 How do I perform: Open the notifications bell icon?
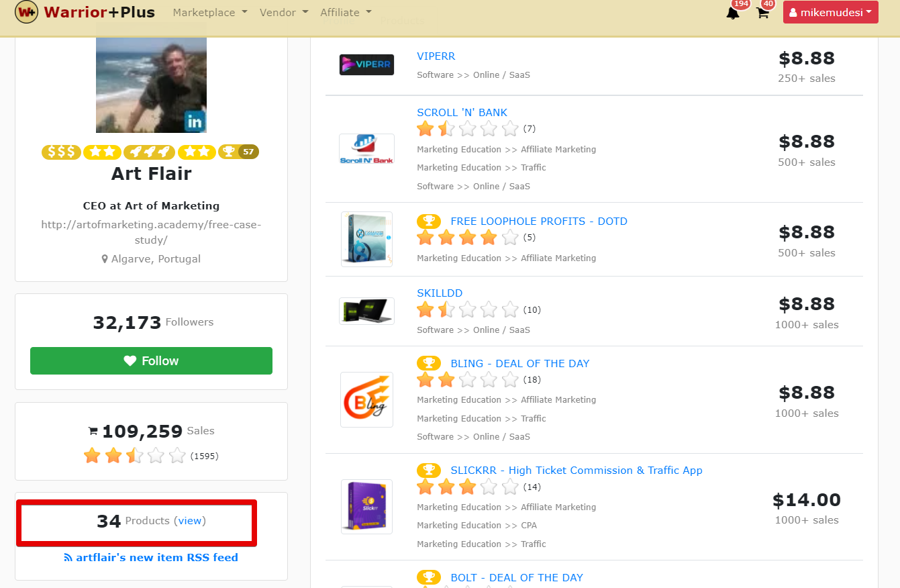pos(733,12)
